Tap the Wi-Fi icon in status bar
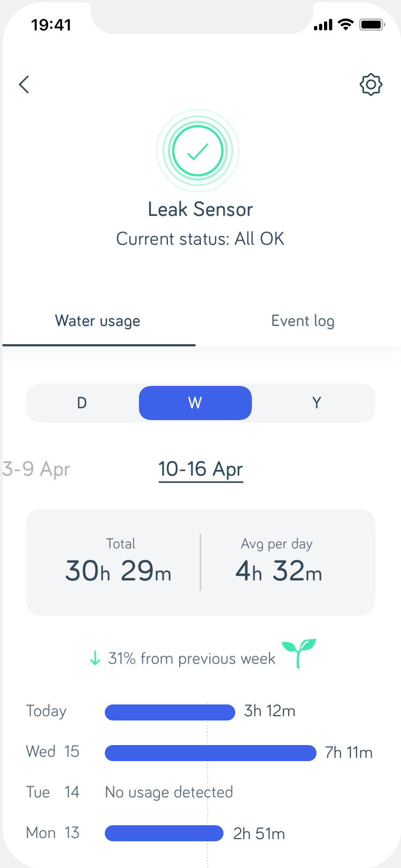Image resolution: width=401 pixels, height=868 pixels. point(346,25)
